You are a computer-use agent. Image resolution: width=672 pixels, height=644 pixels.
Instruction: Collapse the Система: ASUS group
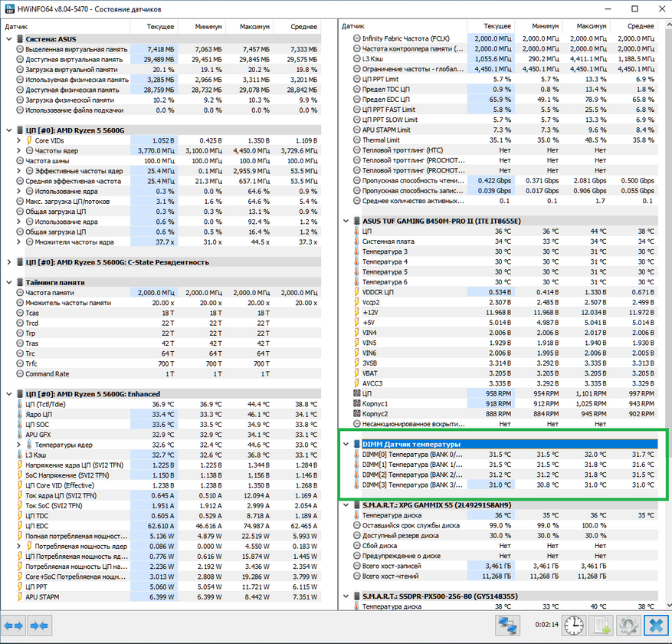pyautogui.click(x=9, y=39)
